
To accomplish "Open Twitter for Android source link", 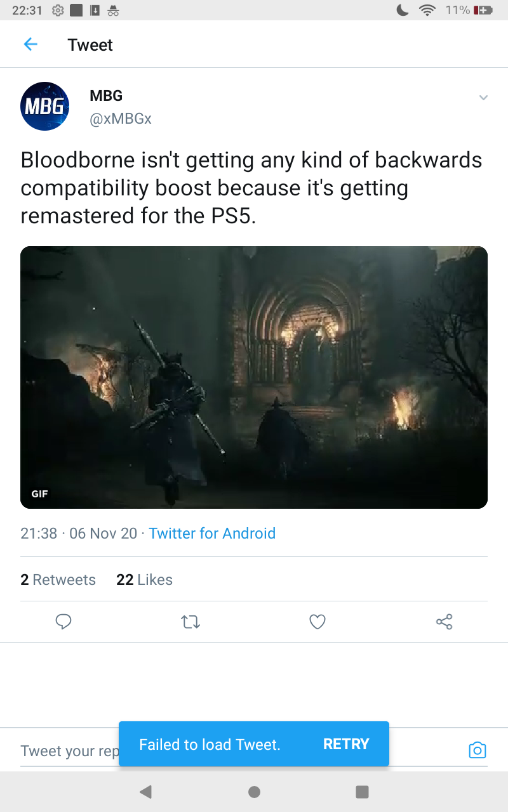I will point(212,534).
